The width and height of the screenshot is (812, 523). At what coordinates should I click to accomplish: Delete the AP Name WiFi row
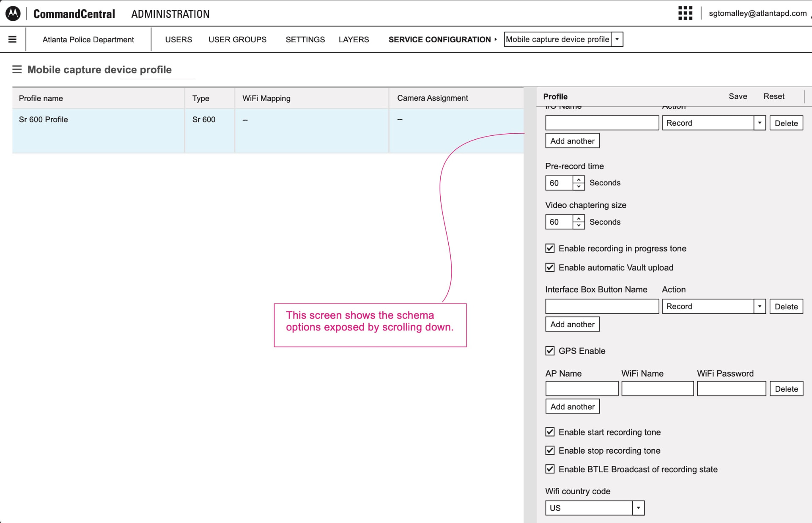786,389
